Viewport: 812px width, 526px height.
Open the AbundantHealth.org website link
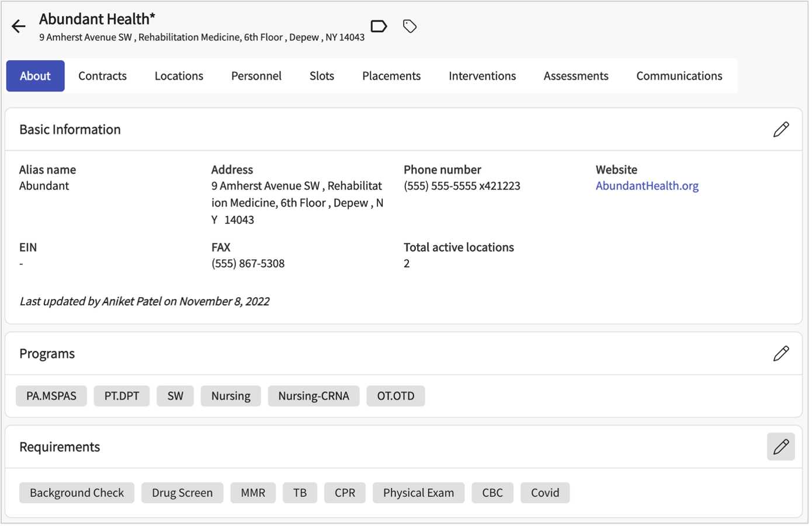coord(647,186)
